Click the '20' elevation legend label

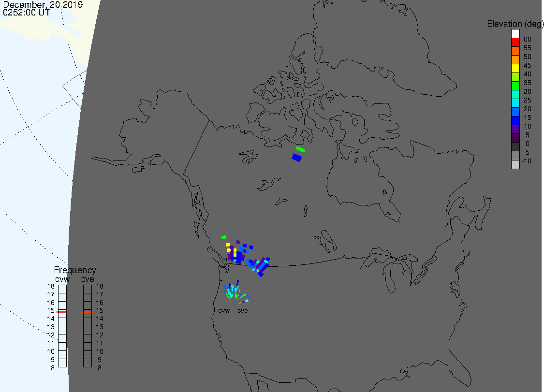tap(528, 109)
